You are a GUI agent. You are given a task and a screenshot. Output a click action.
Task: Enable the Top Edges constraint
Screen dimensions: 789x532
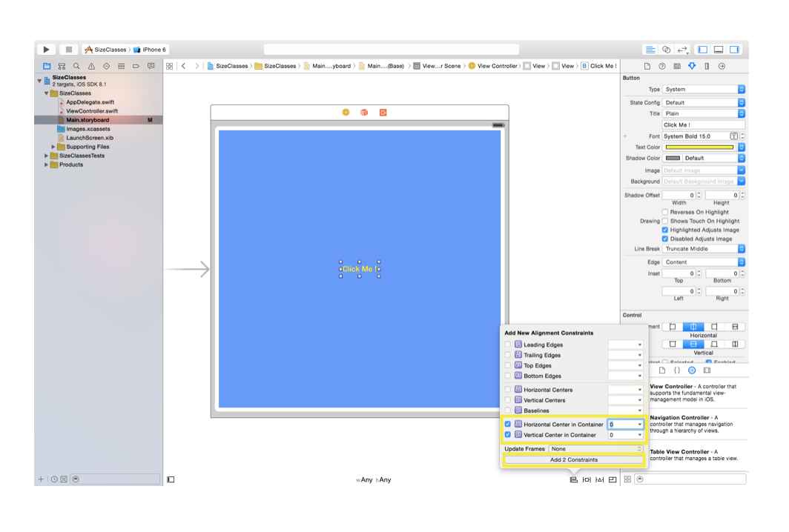coord(508,365)
